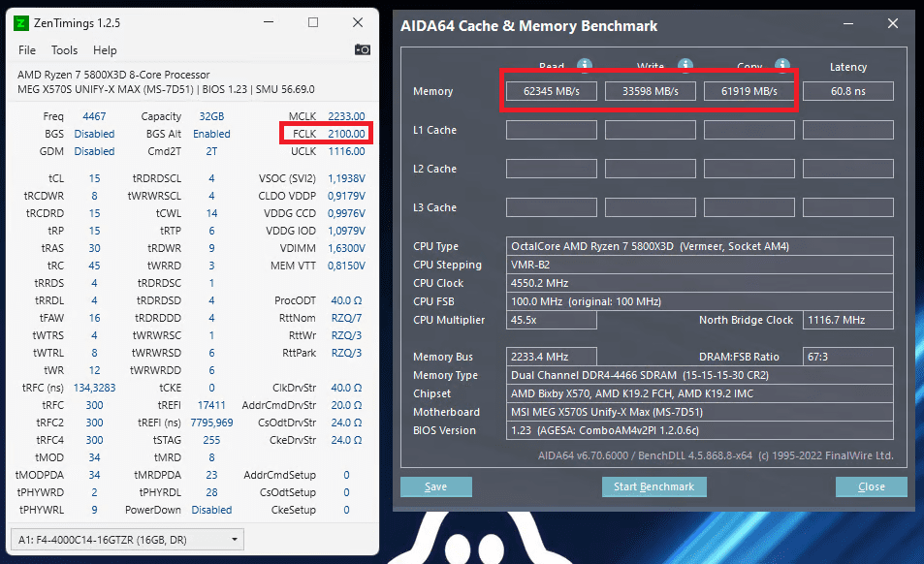This screenshot has height=564, width=924.
Task: Open the Tools menu in ZenTimings
Action: [64, 50]
